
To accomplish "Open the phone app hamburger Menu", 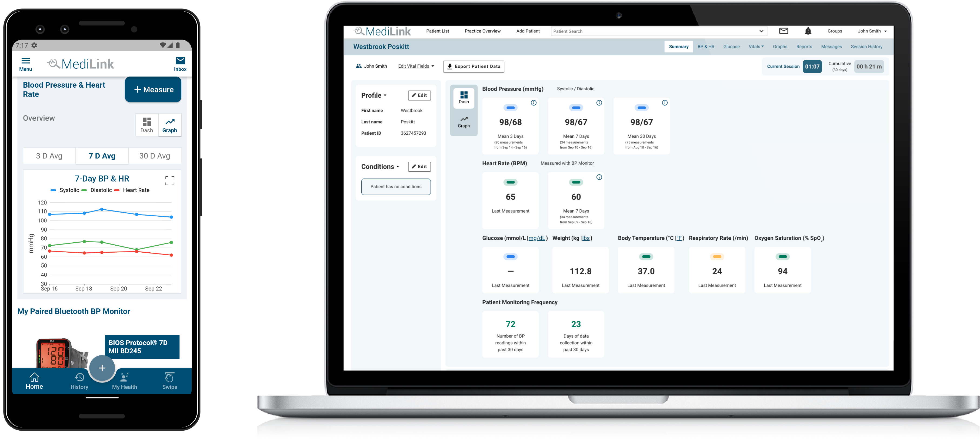I will (x=25, y=64).
